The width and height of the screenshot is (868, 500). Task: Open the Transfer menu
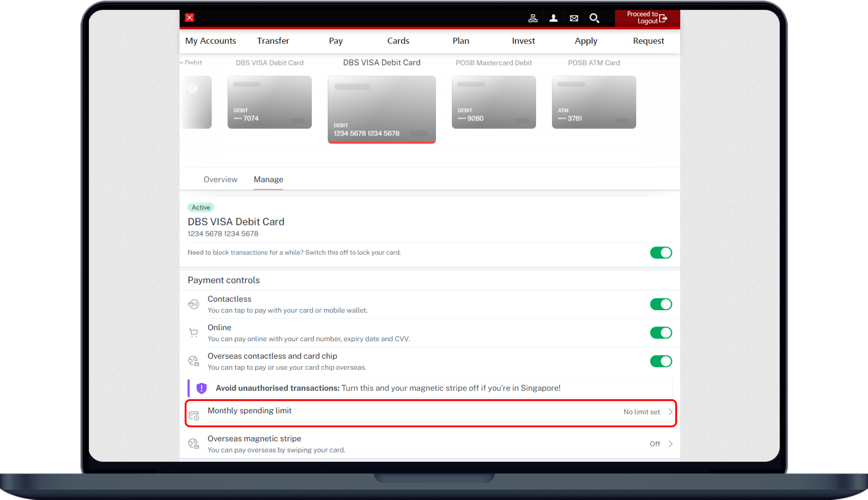pyautogui.click(x=273, y=41)
